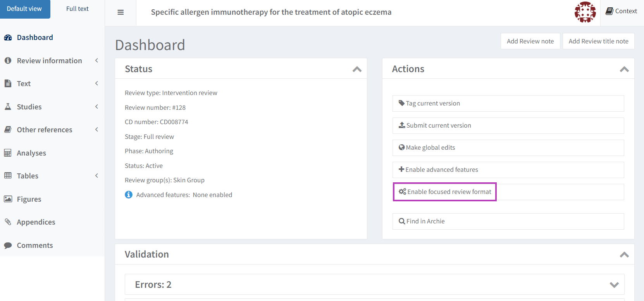The image size is (644, 301).
Task: Open the Context panel
Action: [x=622, y=11]
